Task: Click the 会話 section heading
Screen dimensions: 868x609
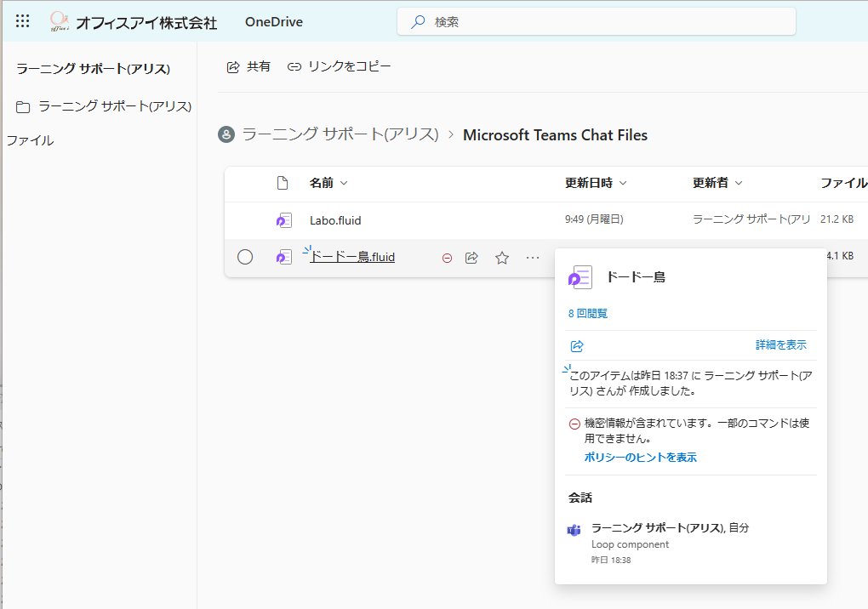Action: 580,498
